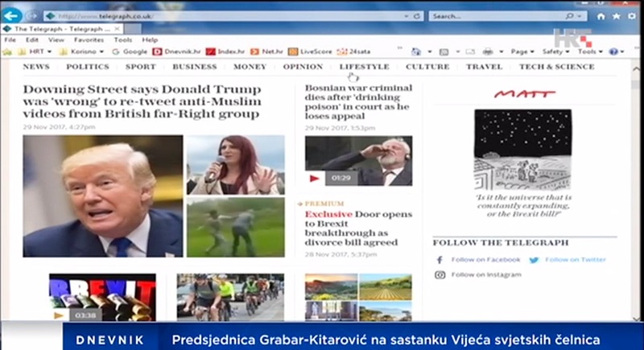The height and width of the screenshot is (350, 644).
Task: Click the Follow on Instagram link
Action: pyautogui.click(x=486, y=275)
